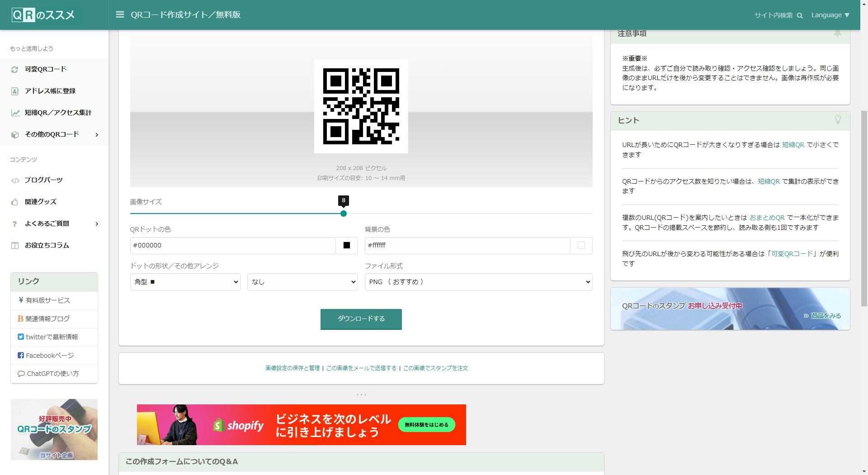The width and height of the screenshot is (868, 475).
Task: Click the twitter icon in links list
Action: pyautogui.click(x=21, y=337)
